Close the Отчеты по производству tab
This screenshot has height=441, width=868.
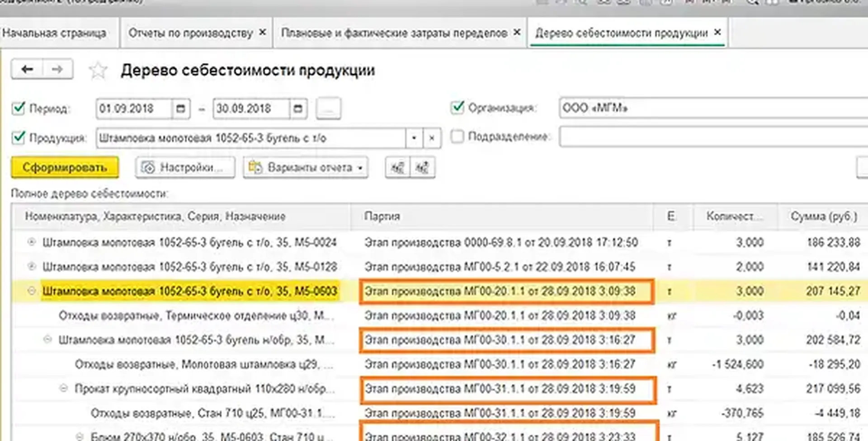click(262, 33)
